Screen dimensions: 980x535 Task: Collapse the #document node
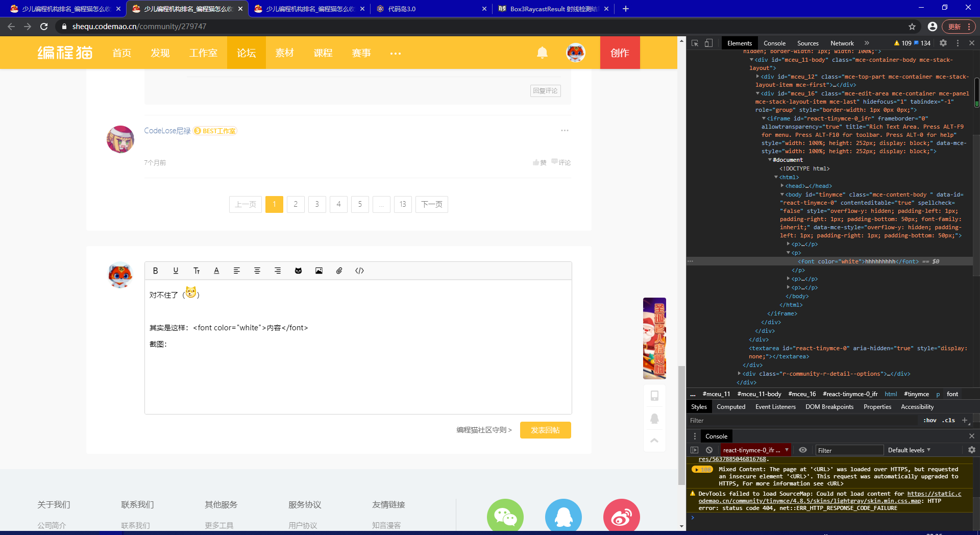pyautogui.click(x=770, y=160)
